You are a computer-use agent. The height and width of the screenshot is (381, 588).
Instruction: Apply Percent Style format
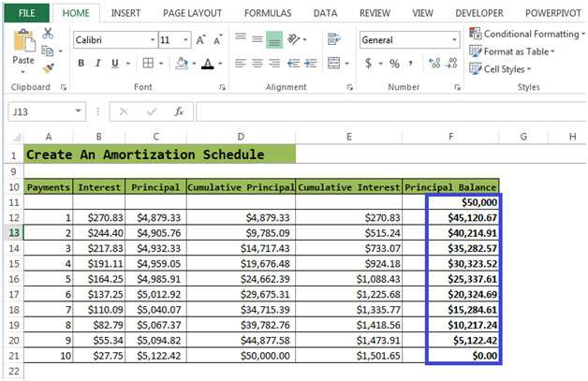tap(394, 64)
